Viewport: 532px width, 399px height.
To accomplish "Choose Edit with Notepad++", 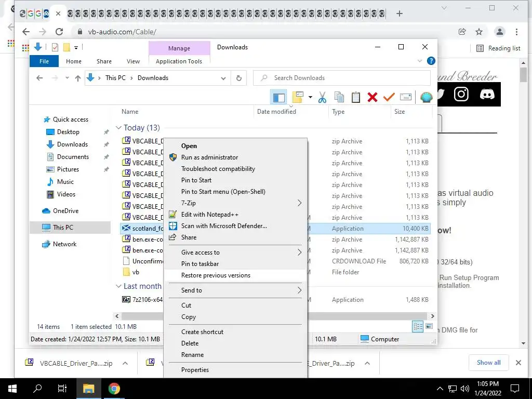I will point(235,215).
